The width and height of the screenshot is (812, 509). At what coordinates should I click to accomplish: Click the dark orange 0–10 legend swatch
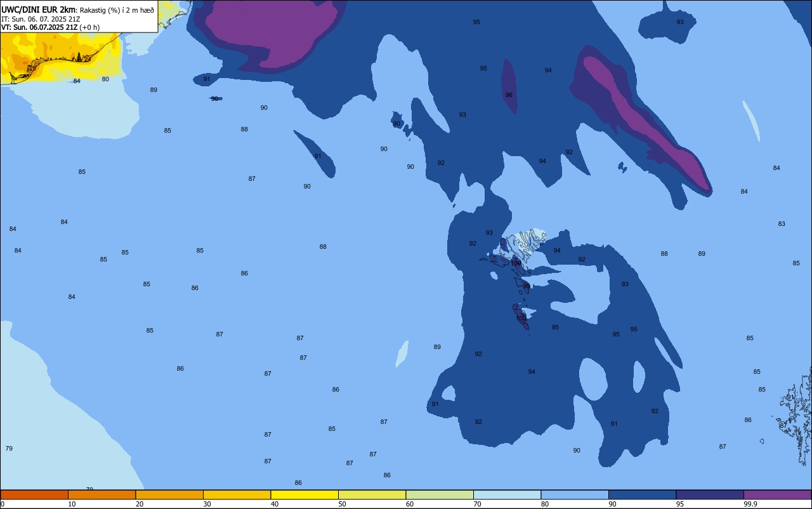coord(34,494)
